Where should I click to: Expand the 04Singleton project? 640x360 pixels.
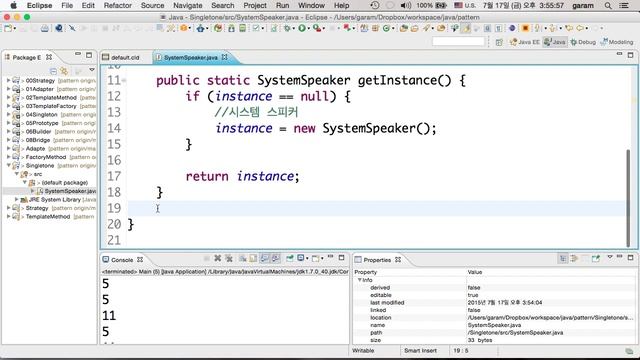coord(8,114)
